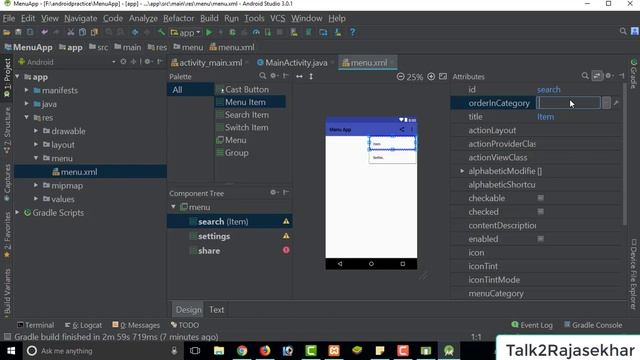The width and height of the screenshot is (640, 360).
Task: Click the title attribute value Item
Action: pos(545,117)
